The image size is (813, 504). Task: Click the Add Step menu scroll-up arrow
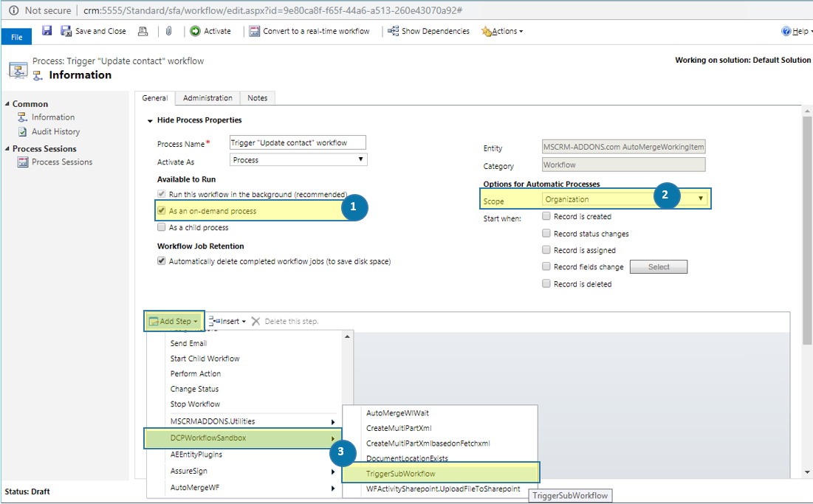[x=347, y=336]
